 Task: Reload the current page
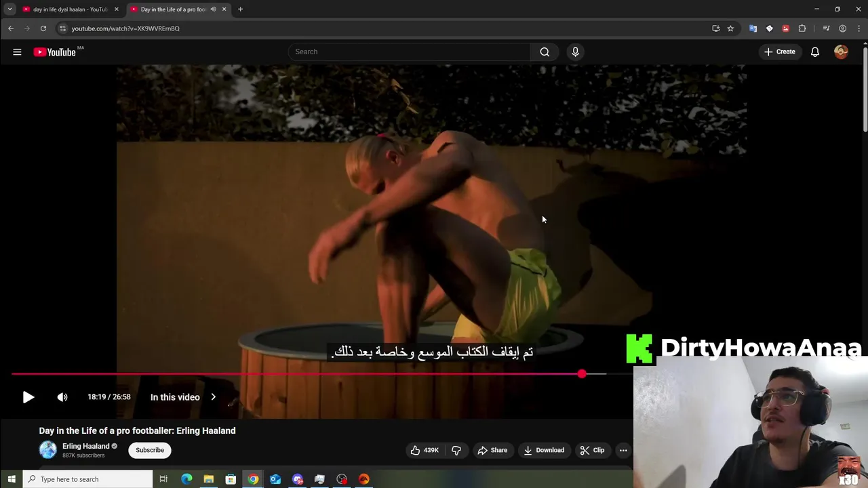(43, 28)
